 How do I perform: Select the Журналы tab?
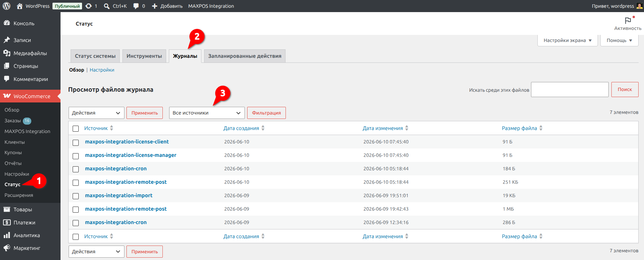(185, 56)
